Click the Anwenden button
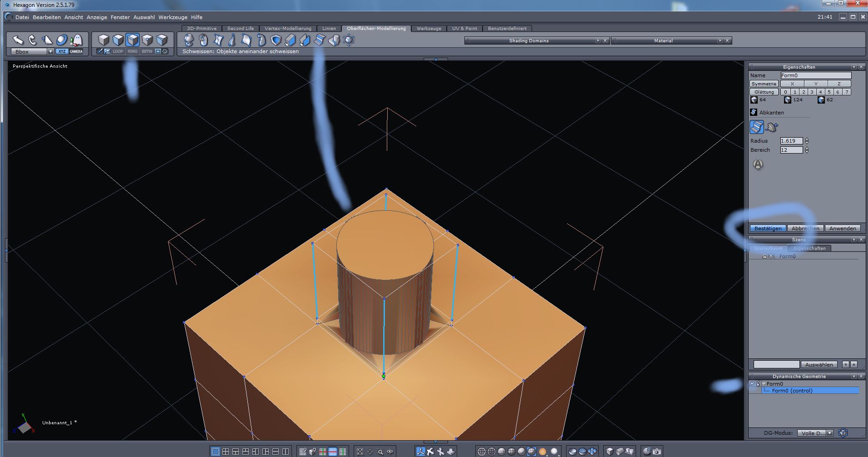868x457 pixels. pos(843,228)
